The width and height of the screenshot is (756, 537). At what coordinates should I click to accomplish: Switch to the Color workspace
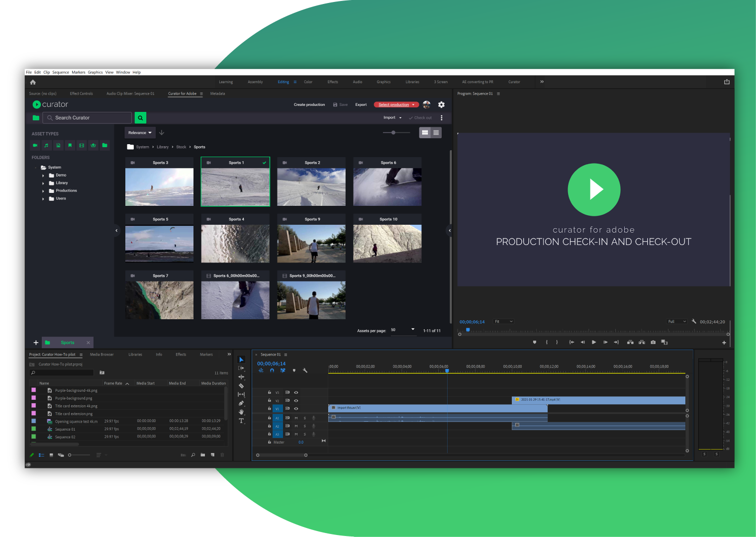[308, 82]
